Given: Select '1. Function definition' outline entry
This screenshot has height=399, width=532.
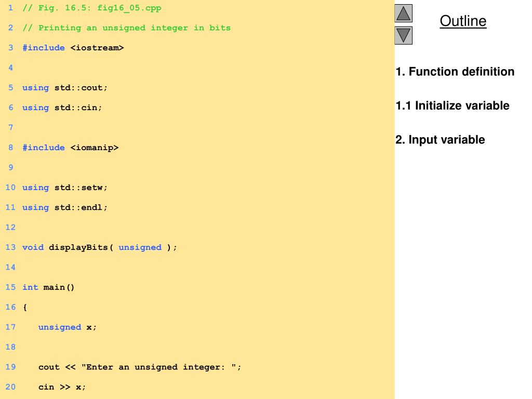Looking at the screenshot, I should (455, 72).
